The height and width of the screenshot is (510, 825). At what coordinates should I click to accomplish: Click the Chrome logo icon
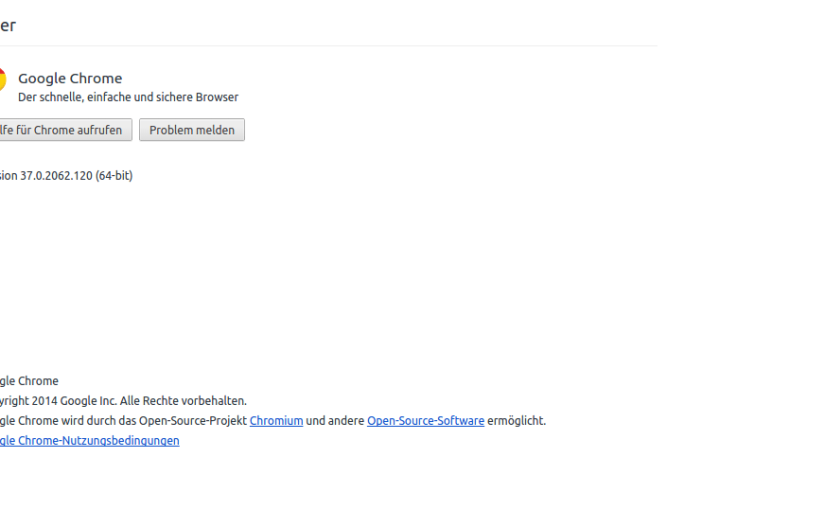pos(3,81)
